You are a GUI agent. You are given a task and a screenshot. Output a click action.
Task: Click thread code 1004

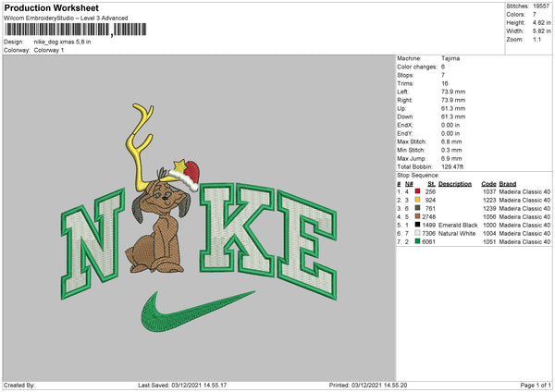[489, 234]
